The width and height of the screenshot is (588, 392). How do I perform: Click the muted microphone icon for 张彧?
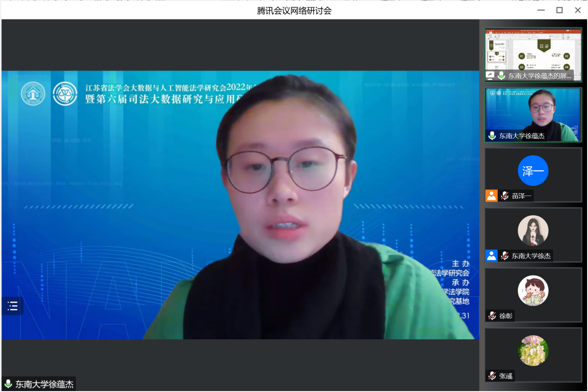pos(492,376)
